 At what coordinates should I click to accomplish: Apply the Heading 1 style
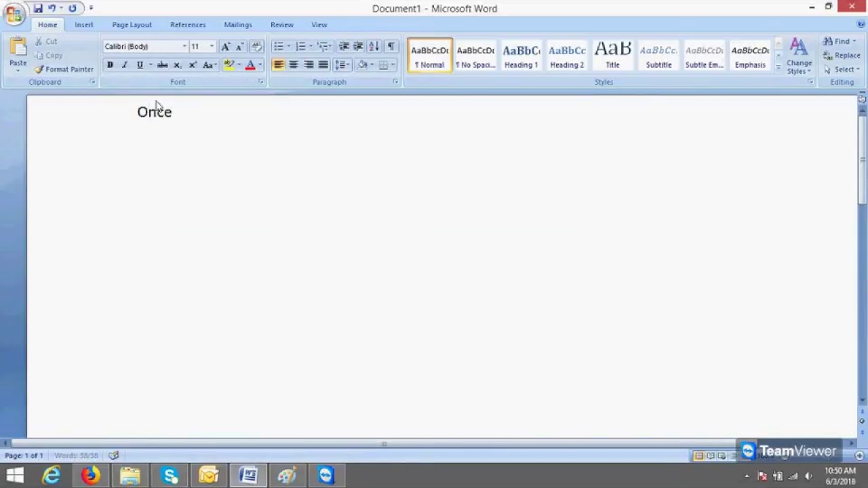521,56
